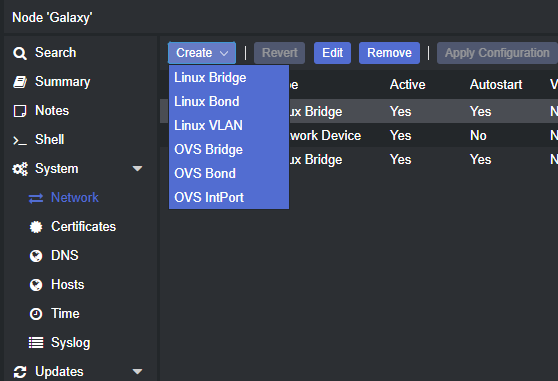Click the System gears icon
Image resolution: width=558 pixels, height=381 pixels.
click(x=20, y=169)
